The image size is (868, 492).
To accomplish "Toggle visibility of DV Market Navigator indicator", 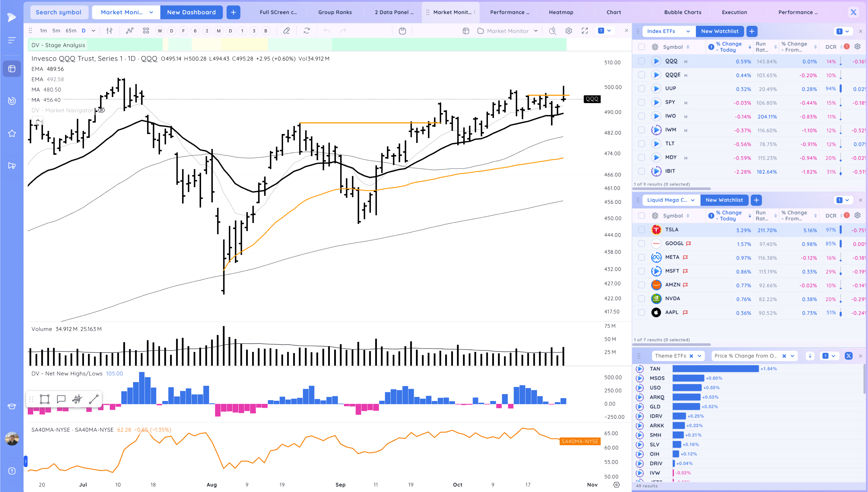I will click(101, 110).
